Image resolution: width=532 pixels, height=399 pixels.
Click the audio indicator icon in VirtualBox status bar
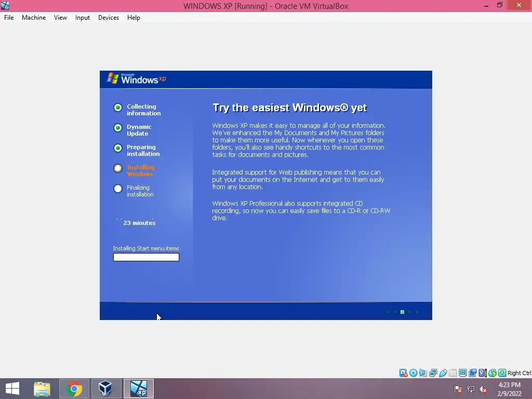tap(423, 373)
